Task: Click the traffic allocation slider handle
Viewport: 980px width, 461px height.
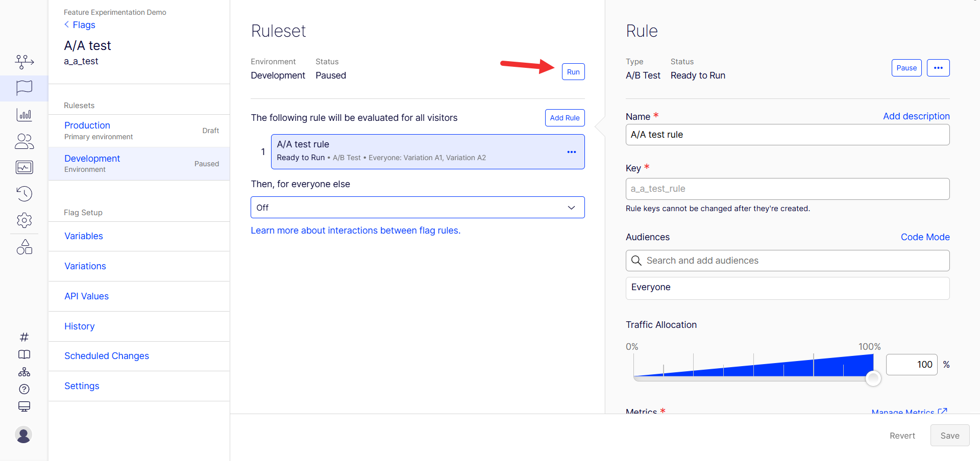Action: coord(873,378)
